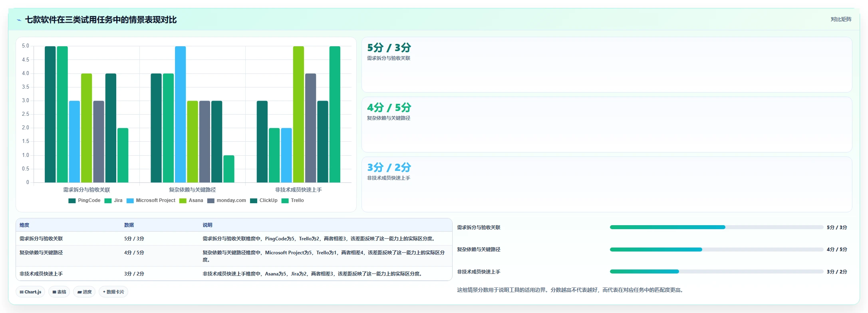Open the 5分 / 3分 data card

pyautogui.click(x=607, y=65)
